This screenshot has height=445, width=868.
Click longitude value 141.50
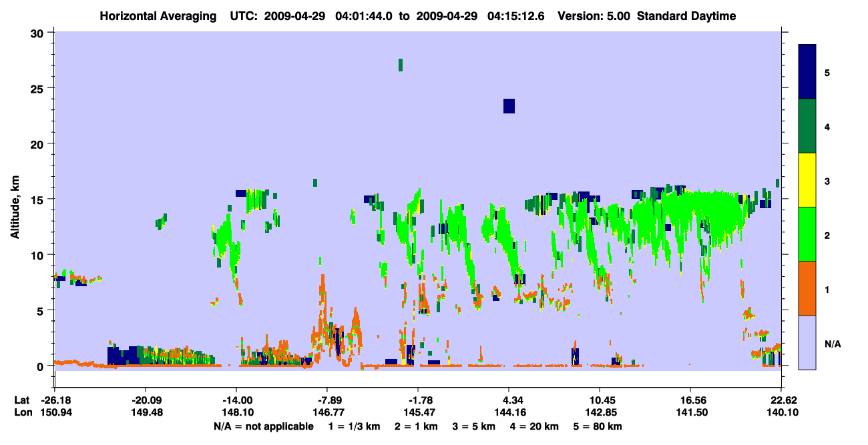(x=690, y=413)
